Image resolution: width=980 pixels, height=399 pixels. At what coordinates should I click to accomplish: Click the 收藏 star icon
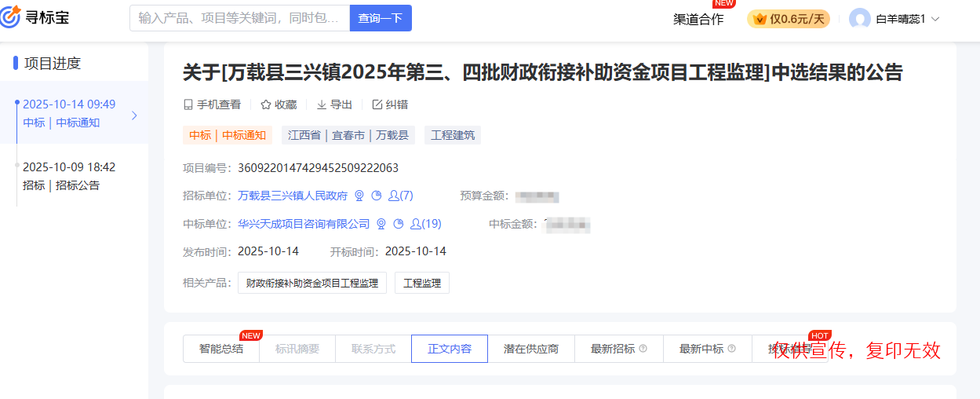coord(265,104)
